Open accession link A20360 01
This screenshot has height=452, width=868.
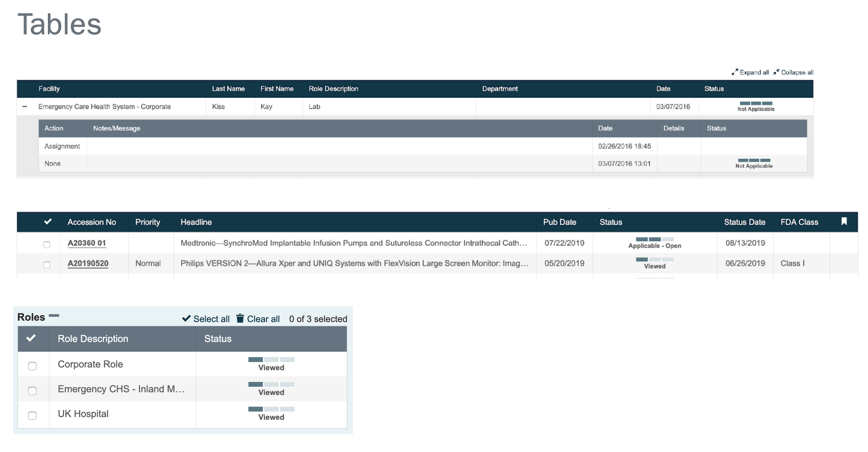[87, 243]
